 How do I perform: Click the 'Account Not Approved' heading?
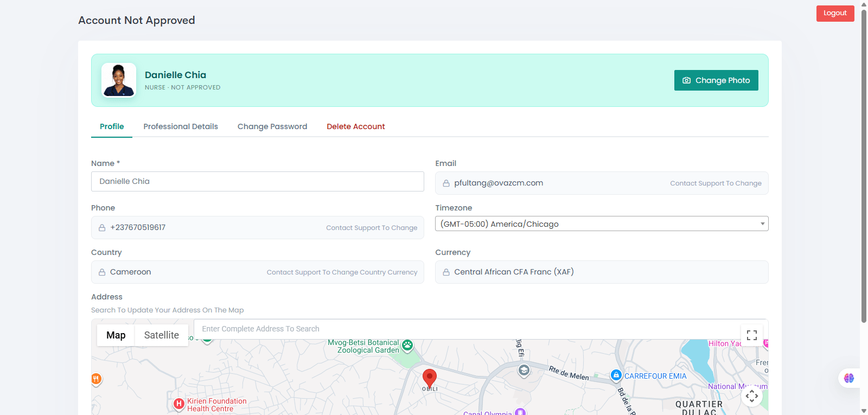point(137,20)
